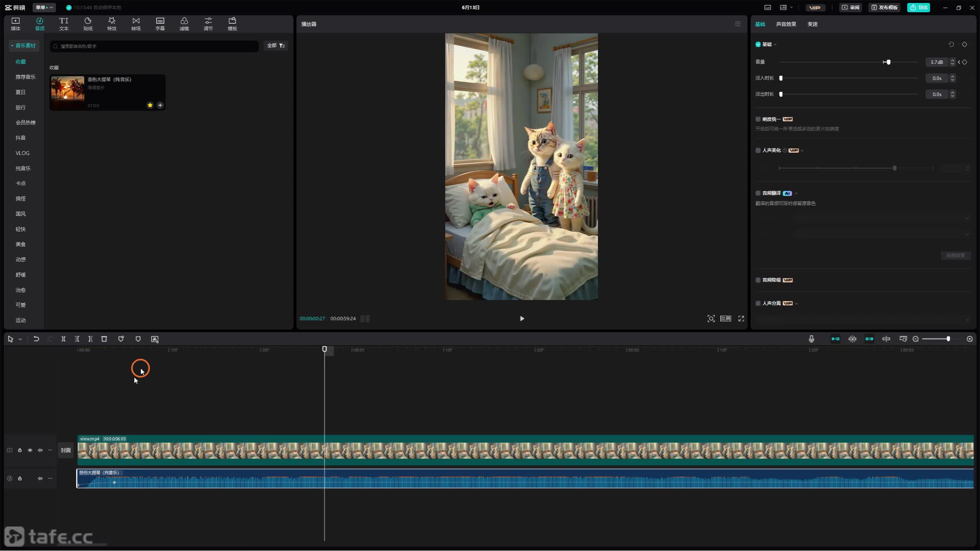
Task: Open the 转场 transitions panel
Action: click(x=136, y=24)
